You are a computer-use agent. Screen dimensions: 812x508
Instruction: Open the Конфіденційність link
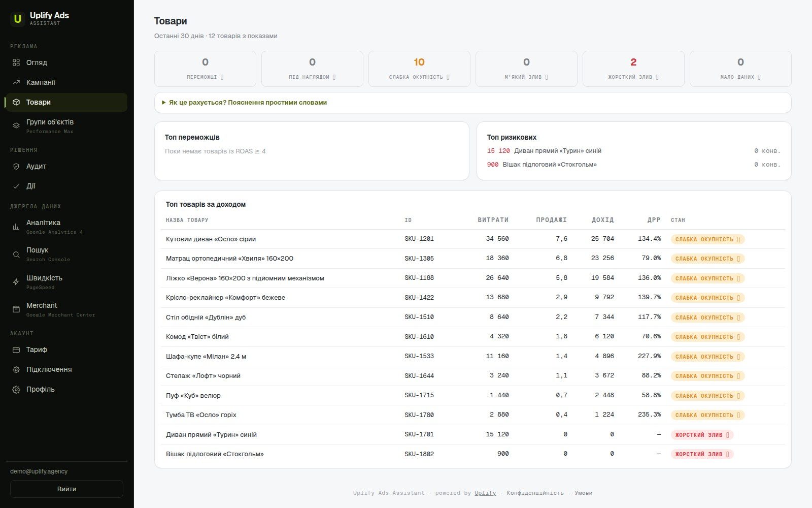click(x=535, y=493)
